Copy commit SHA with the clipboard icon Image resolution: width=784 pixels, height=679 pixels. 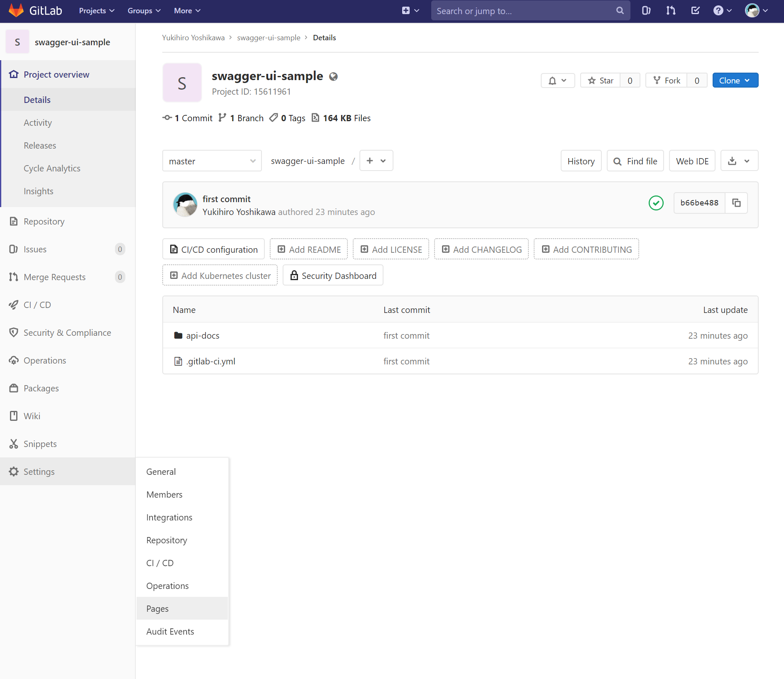[736, 203]
